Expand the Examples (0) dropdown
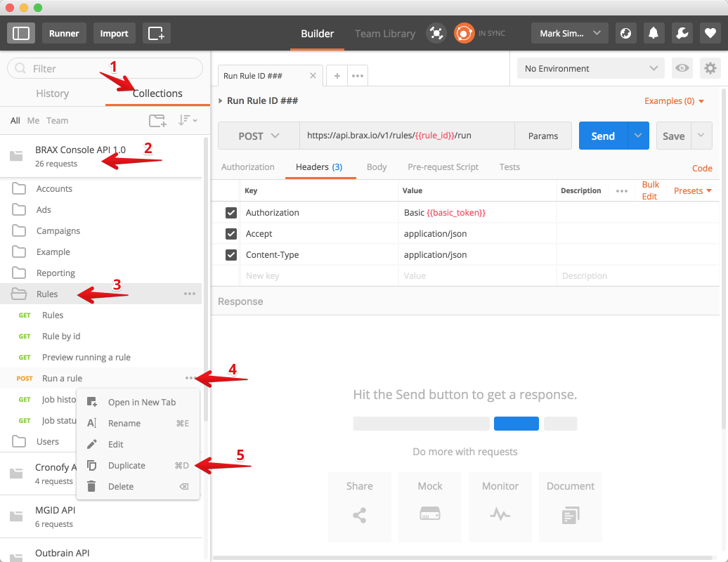Image resolution: width=728 pixels, height=562 pixels. [x=674, y=101]
